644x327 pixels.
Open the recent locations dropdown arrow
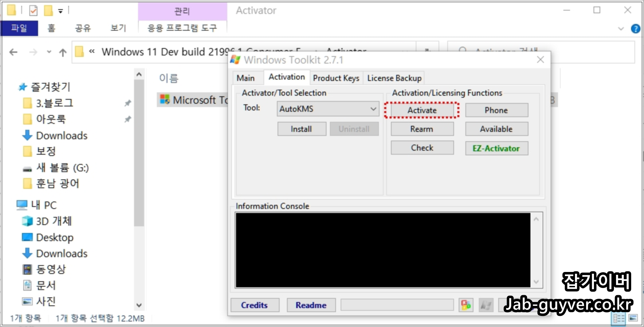coord(49,52)
